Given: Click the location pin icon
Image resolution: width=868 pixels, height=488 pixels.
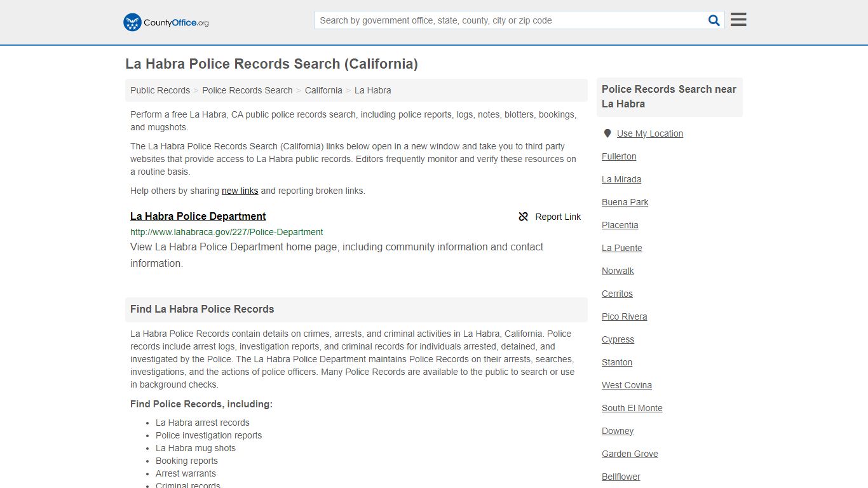Looking at the screenshot, I should pyautogui.click(x=607, y=133).
